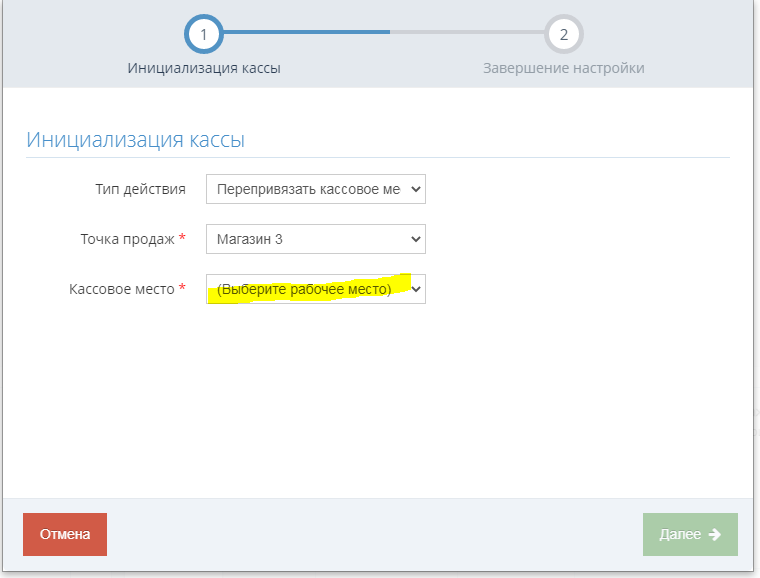Click the arrow icon in Далее button
760x578 pixels.
[x=714, y=534]
